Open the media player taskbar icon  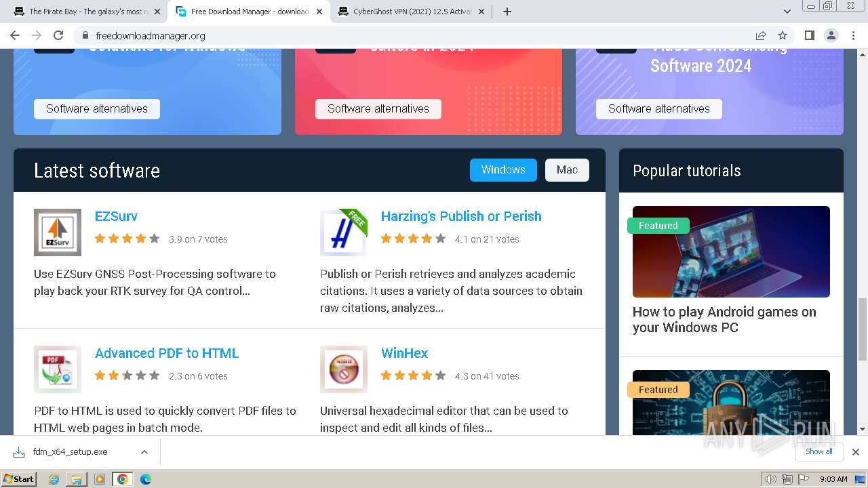tap(100, 479)
